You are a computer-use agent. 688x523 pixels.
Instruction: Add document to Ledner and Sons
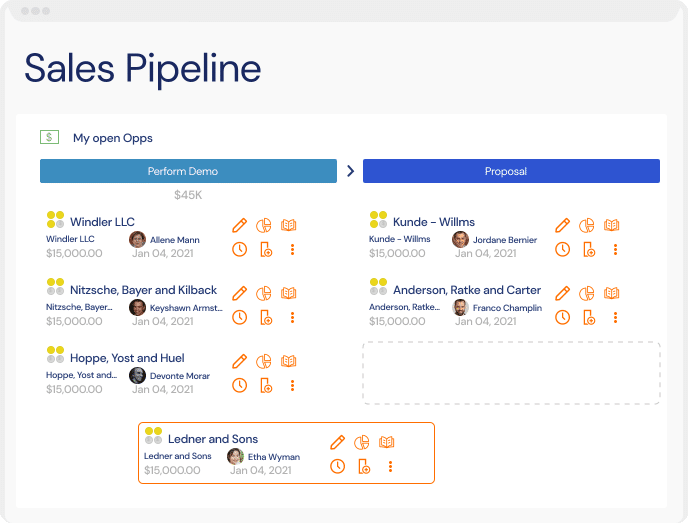(x=364, y=466)
